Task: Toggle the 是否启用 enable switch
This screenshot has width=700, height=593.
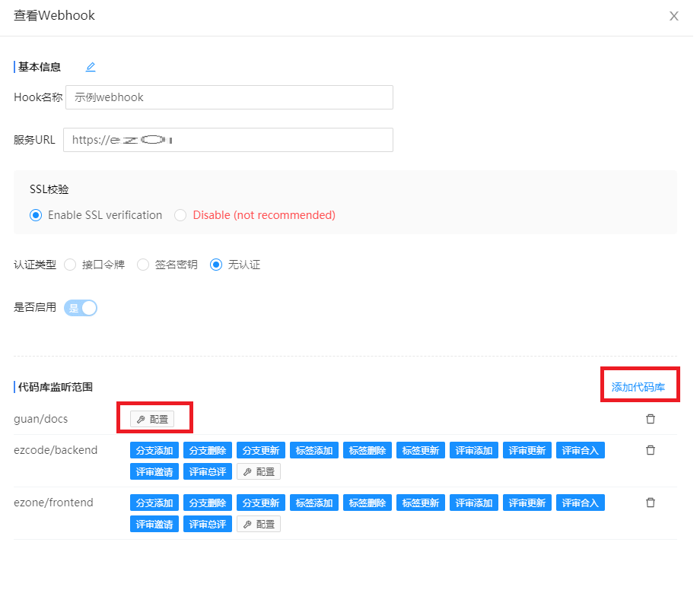Action: [80, 308]
